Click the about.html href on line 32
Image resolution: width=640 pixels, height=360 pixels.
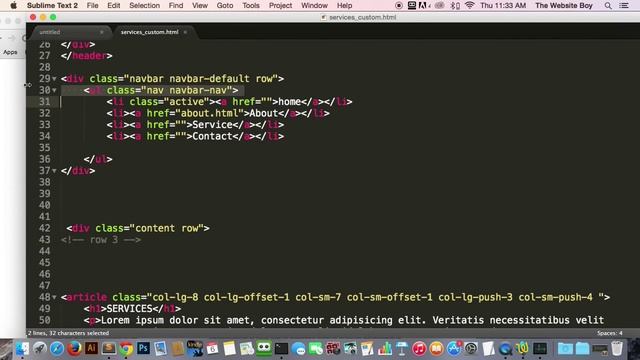(209, 113)
